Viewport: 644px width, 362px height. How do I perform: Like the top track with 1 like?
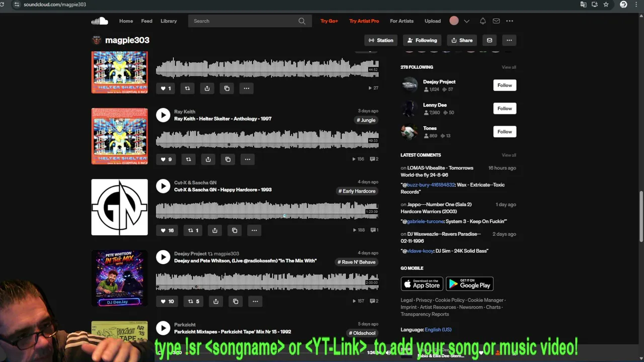[166, 88]
